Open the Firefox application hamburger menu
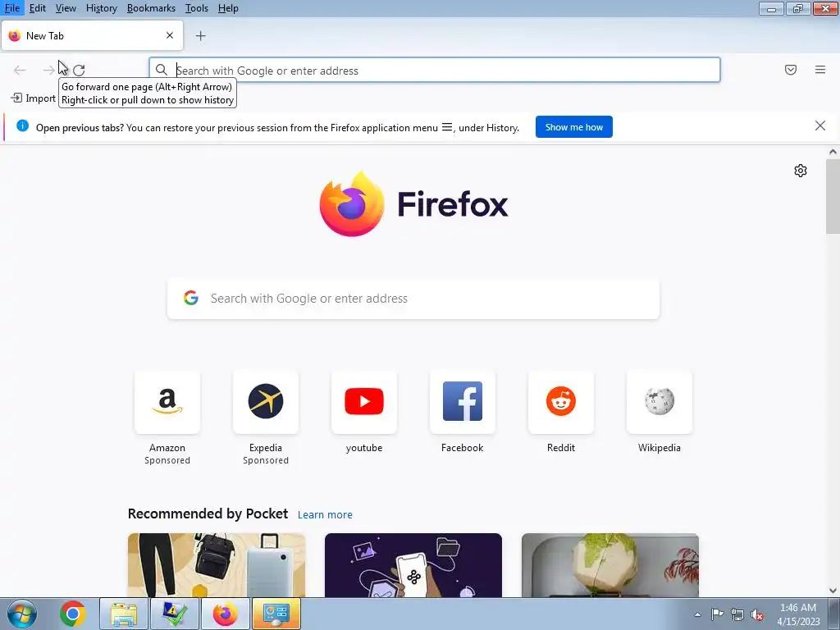Screen dimensions: 840x630 (820, 70)
